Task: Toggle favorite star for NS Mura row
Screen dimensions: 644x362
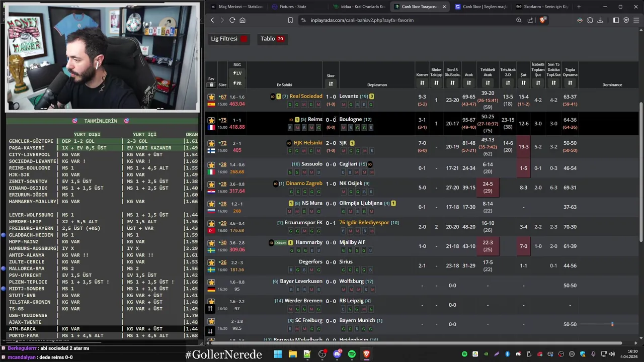Action: tap(211, 204)
